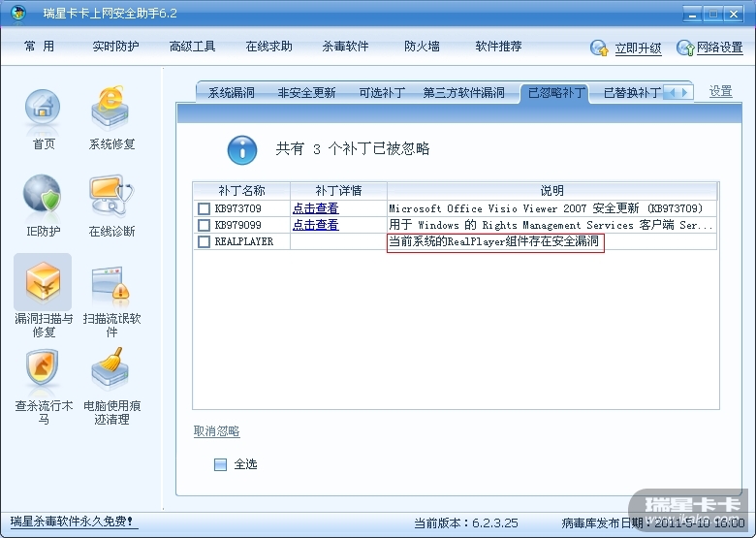Open the 防火墙 menu
This screenshot has height=538, width=756.
(422, 47)
